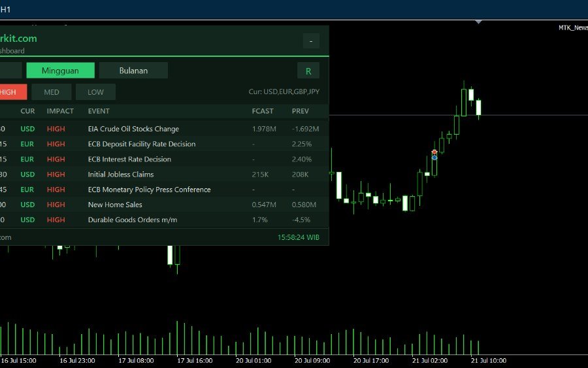
Task: Click the 215K forecast value
Action: [x=260, y=175]
